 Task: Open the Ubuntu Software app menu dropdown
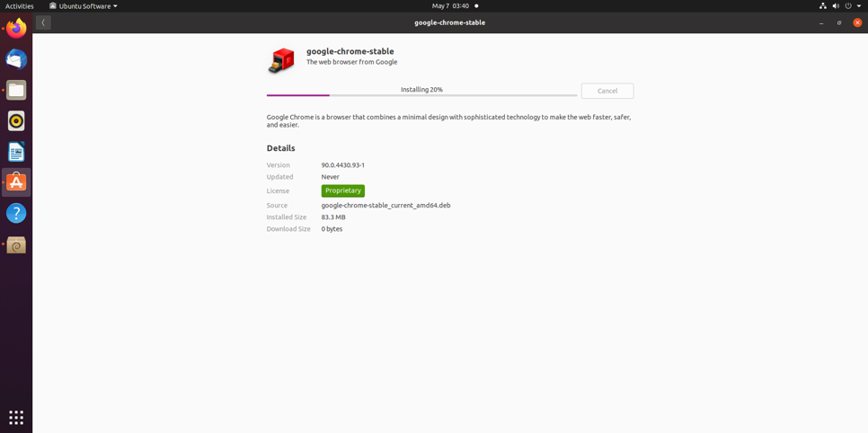[84, 6]
